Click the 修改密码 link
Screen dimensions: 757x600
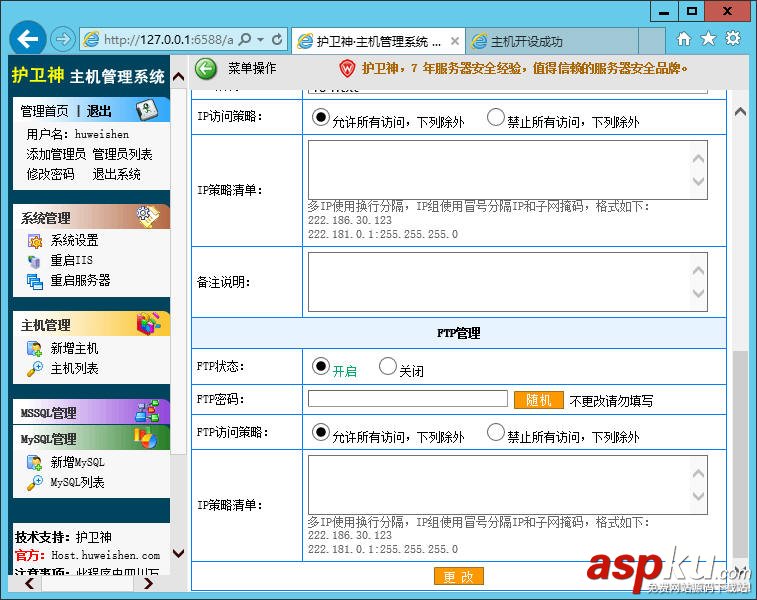[50, 174]
